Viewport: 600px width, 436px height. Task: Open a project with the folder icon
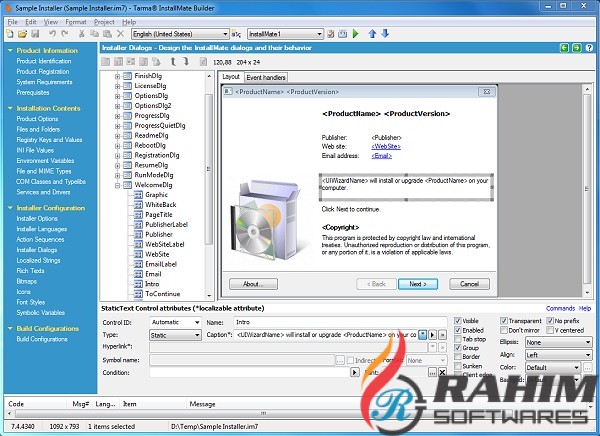23,34
